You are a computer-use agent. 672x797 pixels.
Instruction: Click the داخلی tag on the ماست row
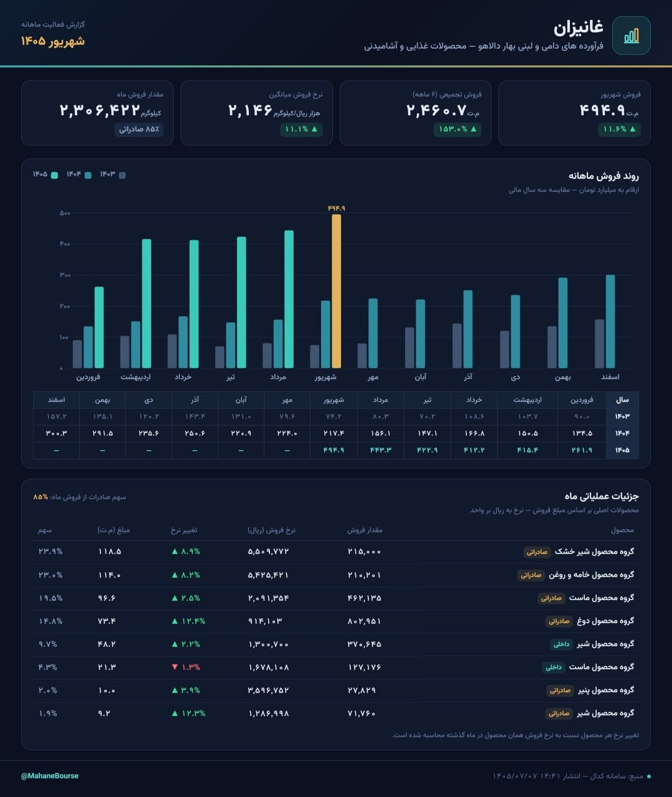553,667
